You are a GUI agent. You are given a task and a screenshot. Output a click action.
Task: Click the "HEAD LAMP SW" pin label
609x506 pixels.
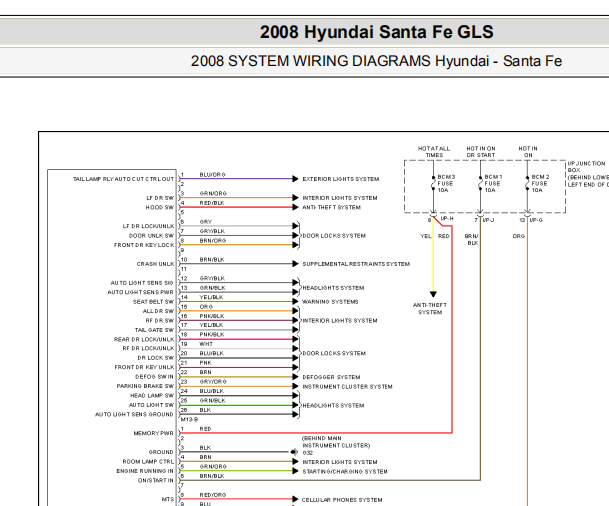152,395
